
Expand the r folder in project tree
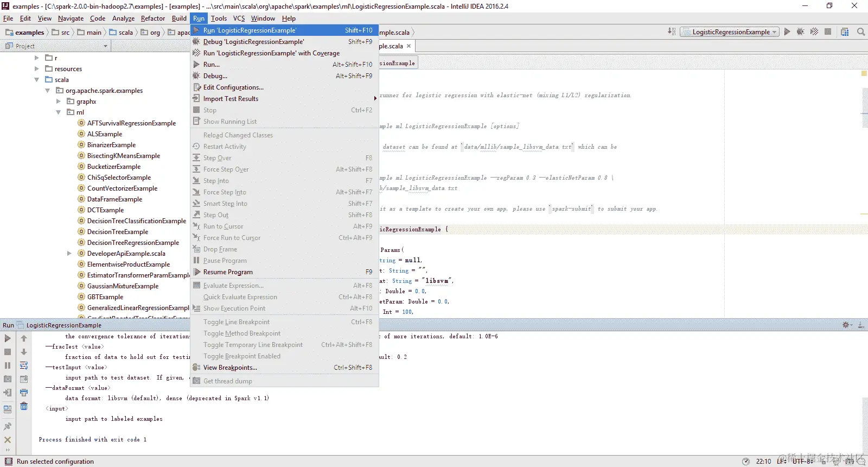tap(37, 58)
